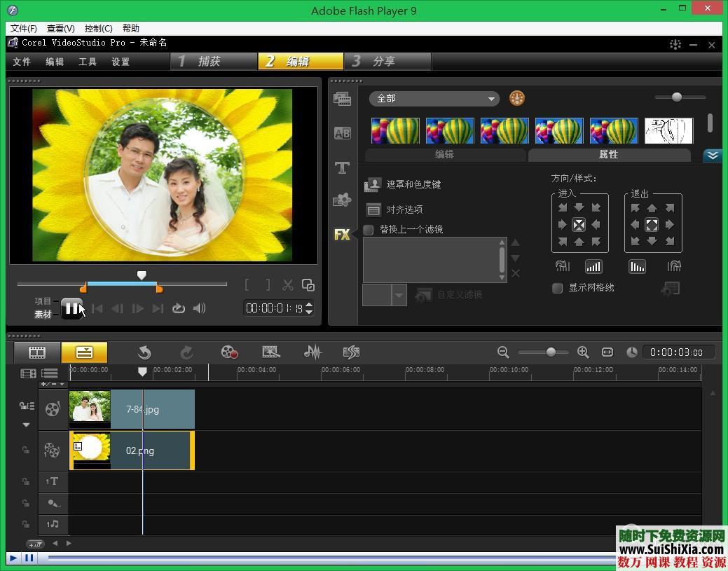
Task: Toggle the speaker volume icon under preview
Action: [200, 308]
